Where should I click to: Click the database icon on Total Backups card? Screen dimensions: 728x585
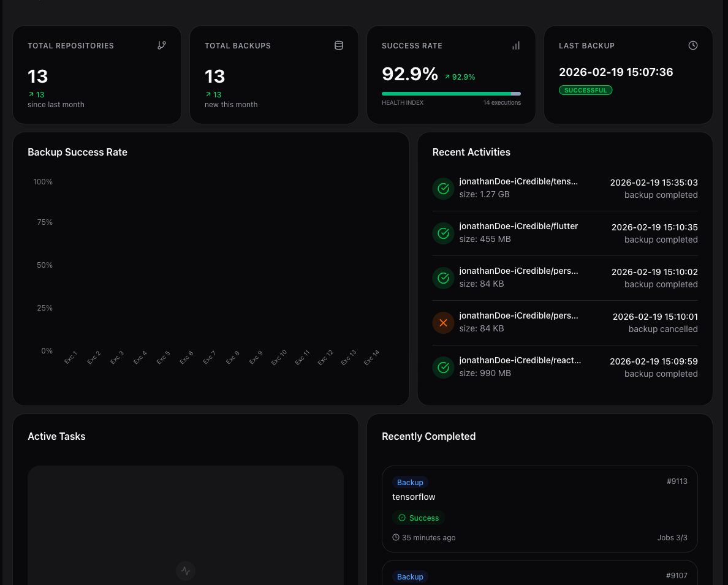click(339, 45)
